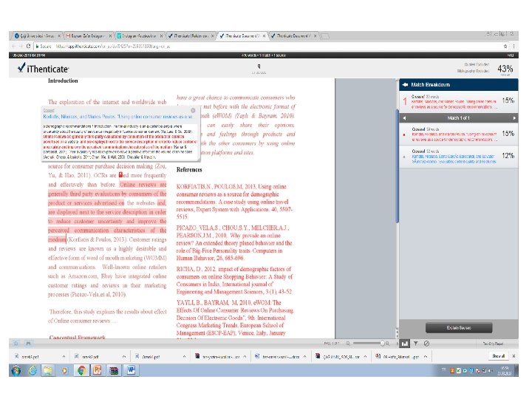The image size is (532, 399).
Task: Open Windows Media Player from the taskbar
Action: (x=64, y=371)
